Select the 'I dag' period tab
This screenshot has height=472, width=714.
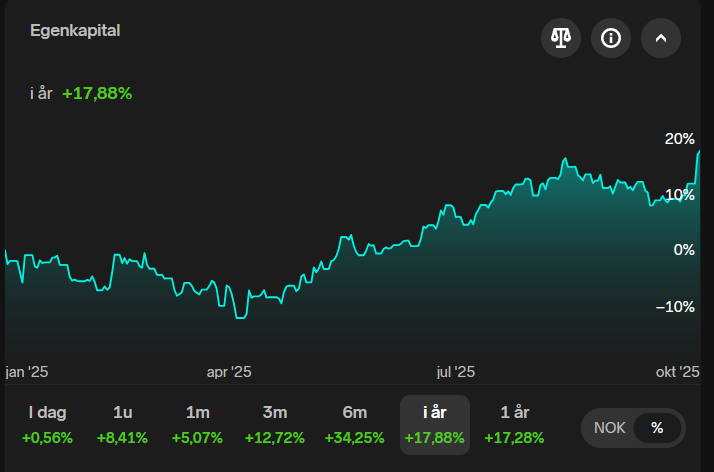47,425
